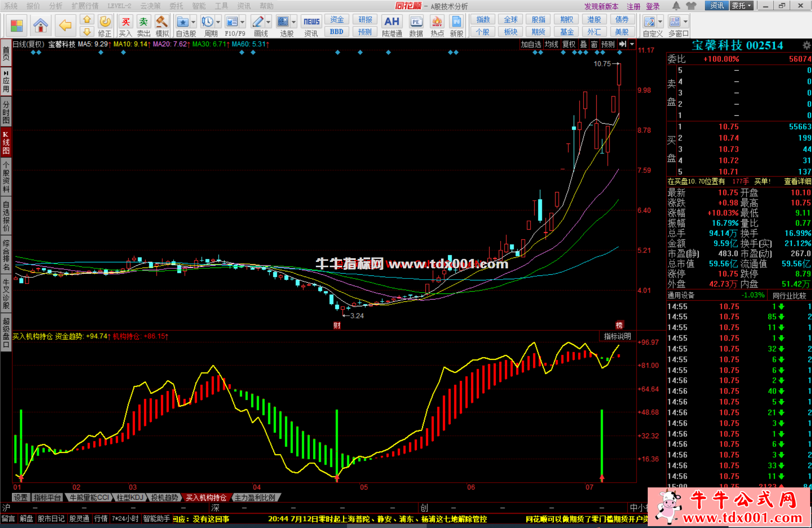The width and height of the screenshot is (812, 528).
Task: Expand the 自选股 dropdown arrow
Action: 193,22
